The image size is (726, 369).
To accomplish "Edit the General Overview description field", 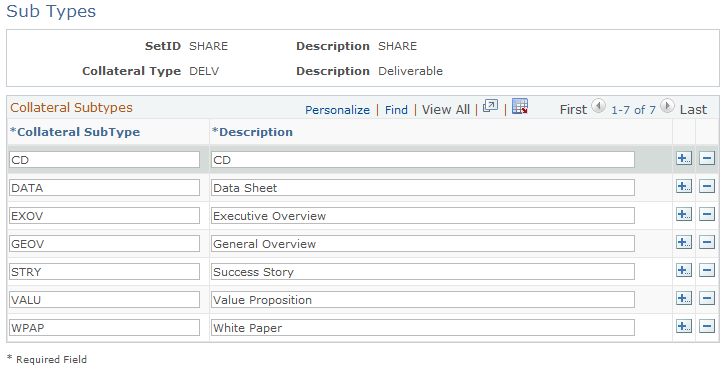I will coord(423,244).
